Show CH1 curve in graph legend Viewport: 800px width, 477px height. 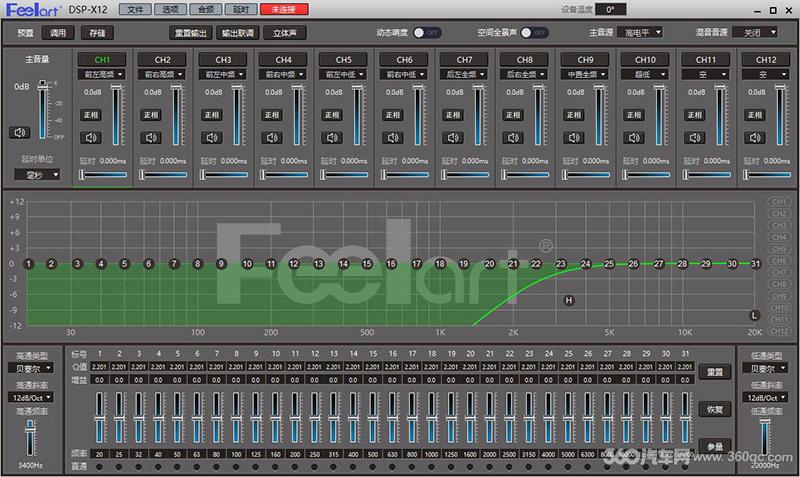(779, 202)
